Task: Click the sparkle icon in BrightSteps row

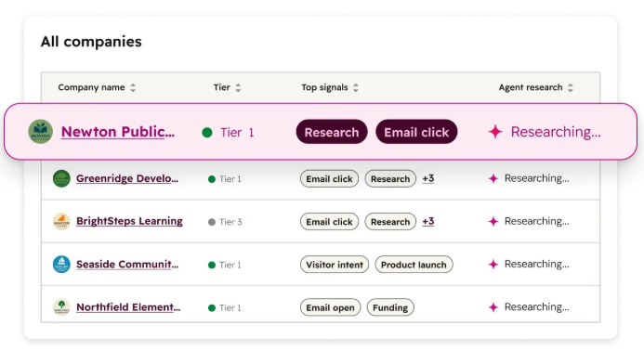Action: [x=493, y=222]
